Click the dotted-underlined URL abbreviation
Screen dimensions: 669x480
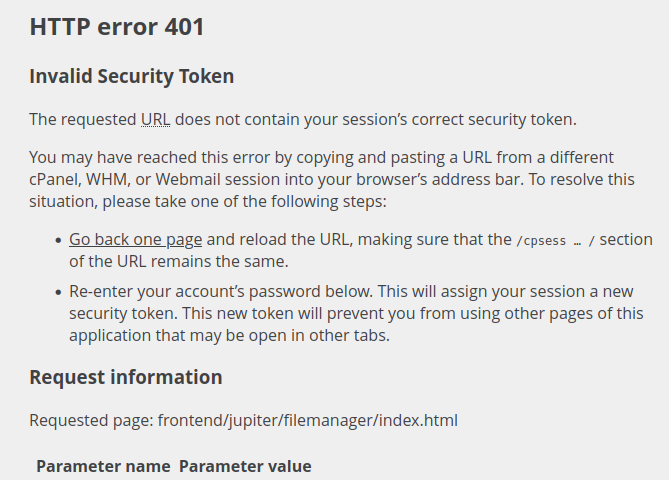(156, 119)
